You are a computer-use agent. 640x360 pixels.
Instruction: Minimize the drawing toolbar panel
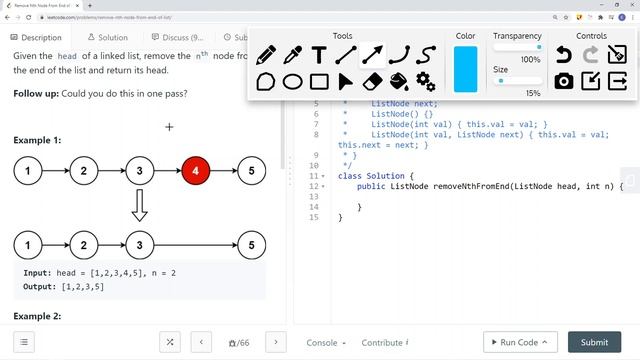point(591,81)
